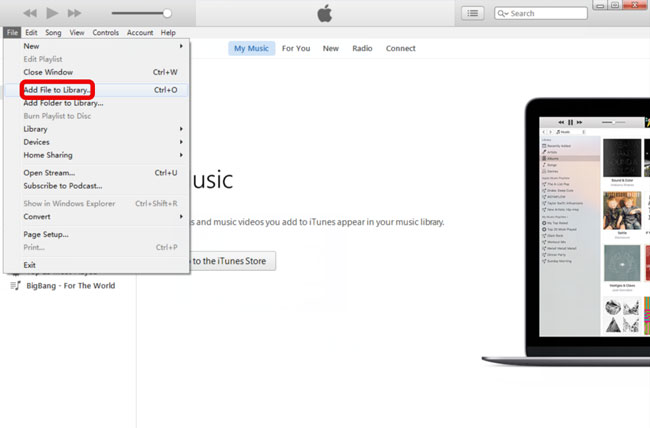Expand the Home Sharing submenu
The height and width of the screenshot is (428, 650).
click(x=96, y=155)
